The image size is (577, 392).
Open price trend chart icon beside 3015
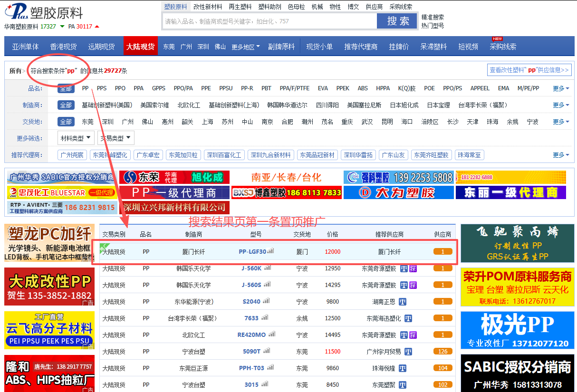tap(264, 384)
